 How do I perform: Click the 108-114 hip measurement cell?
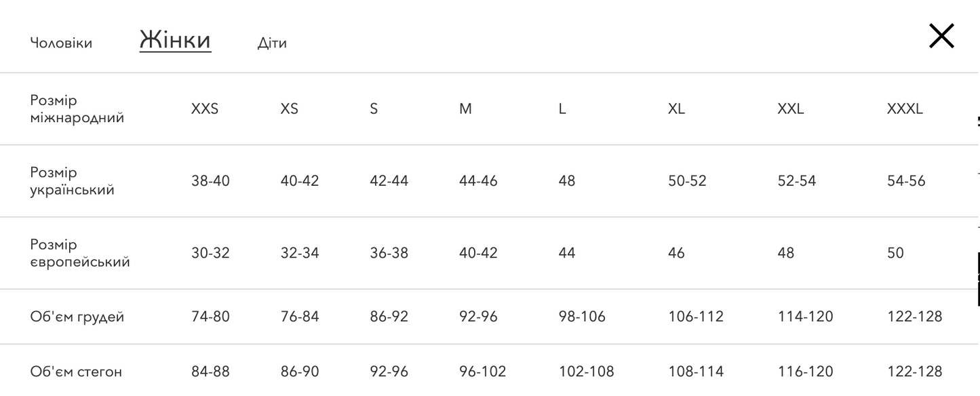pos(695,372)
